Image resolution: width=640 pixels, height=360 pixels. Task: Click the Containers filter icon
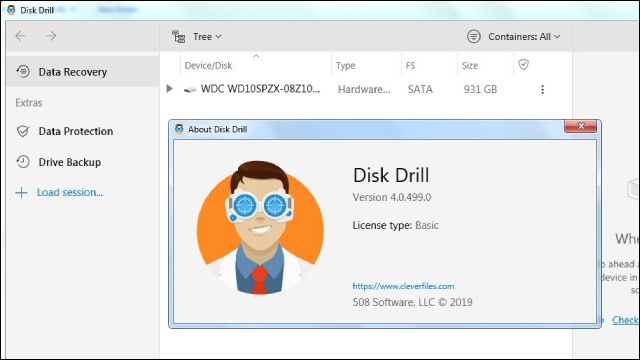[473, 36]
